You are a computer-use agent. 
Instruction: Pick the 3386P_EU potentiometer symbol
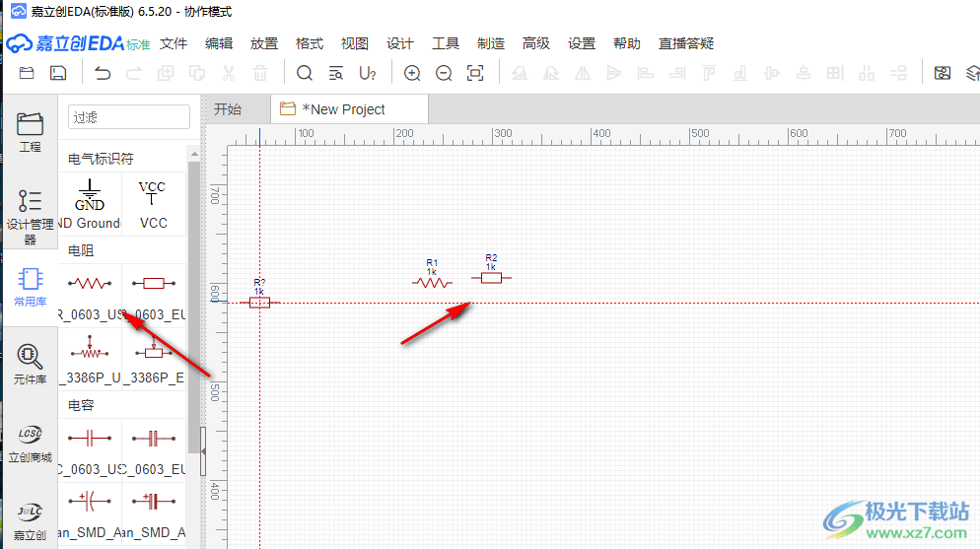point(153,359)
